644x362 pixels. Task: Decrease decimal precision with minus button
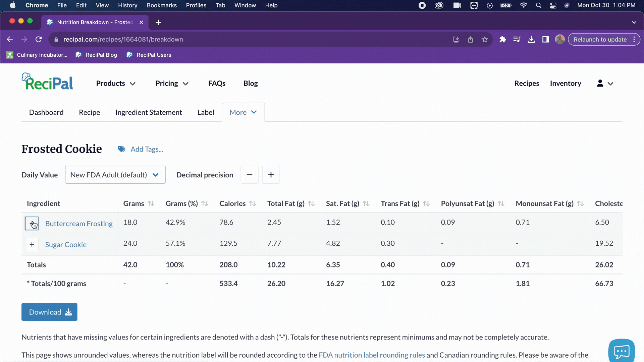point(249,175)
